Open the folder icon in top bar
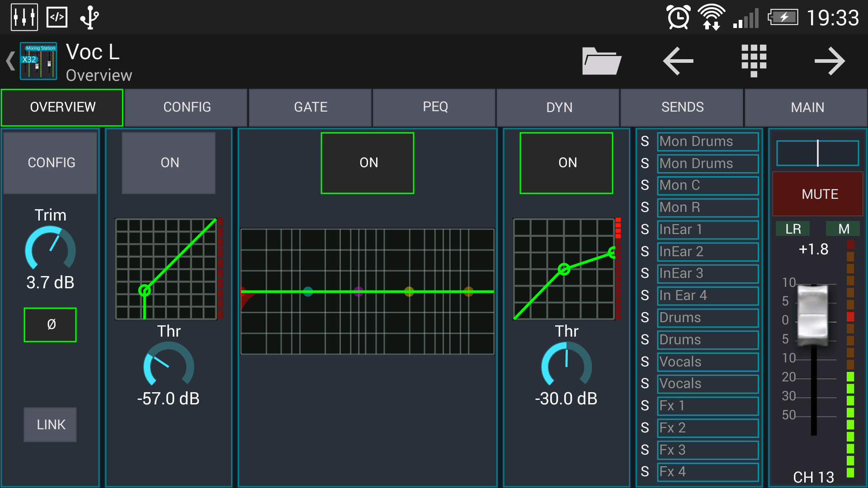Screen dimensions: 868x488 [601, 61]
